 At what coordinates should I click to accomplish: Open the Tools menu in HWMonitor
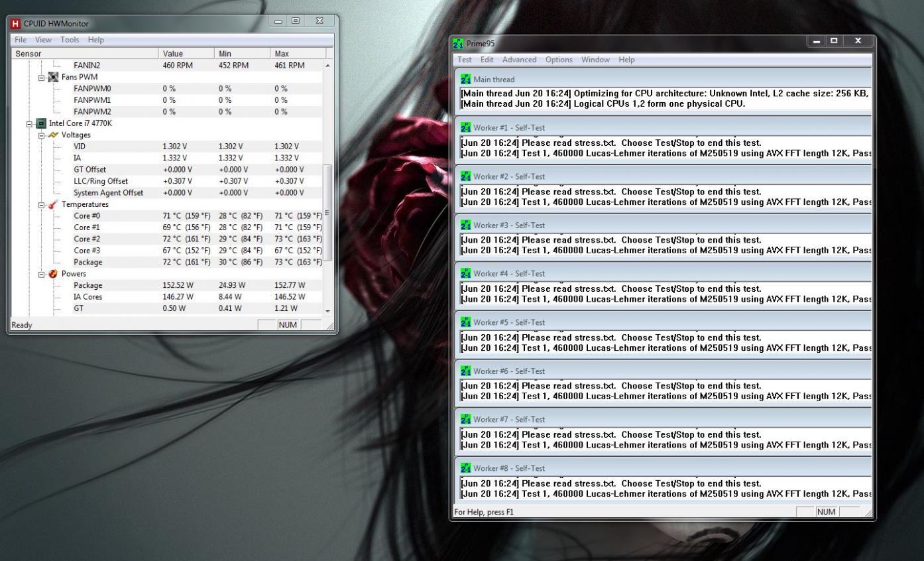(70, 40)
